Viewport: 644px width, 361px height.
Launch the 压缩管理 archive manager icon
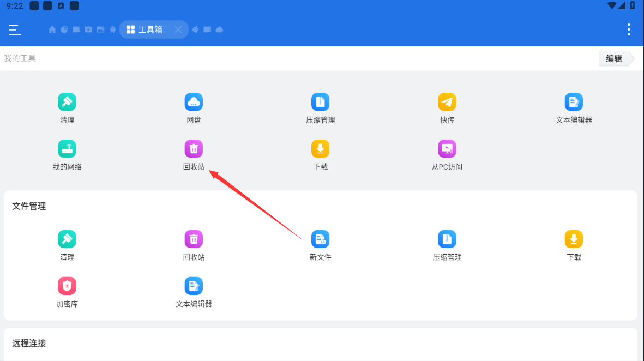point(321,101)
